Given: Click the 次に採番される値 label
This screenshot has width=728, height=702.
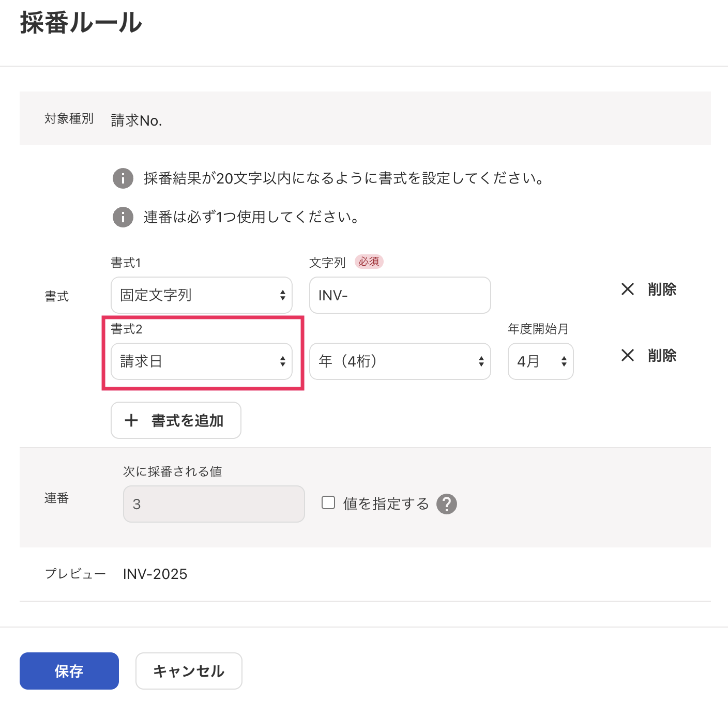Looking at the screenshot, I should [x=173, y=471].
